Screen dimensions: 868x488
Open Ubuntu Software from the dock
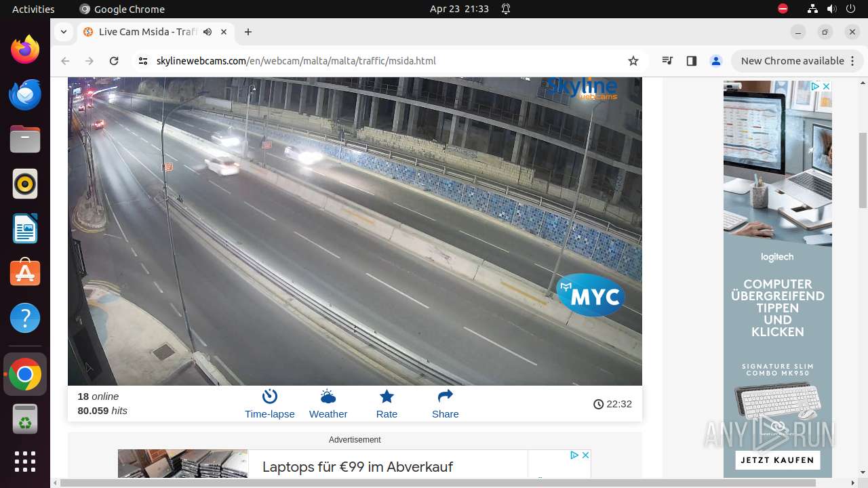(x=25, y=273)
